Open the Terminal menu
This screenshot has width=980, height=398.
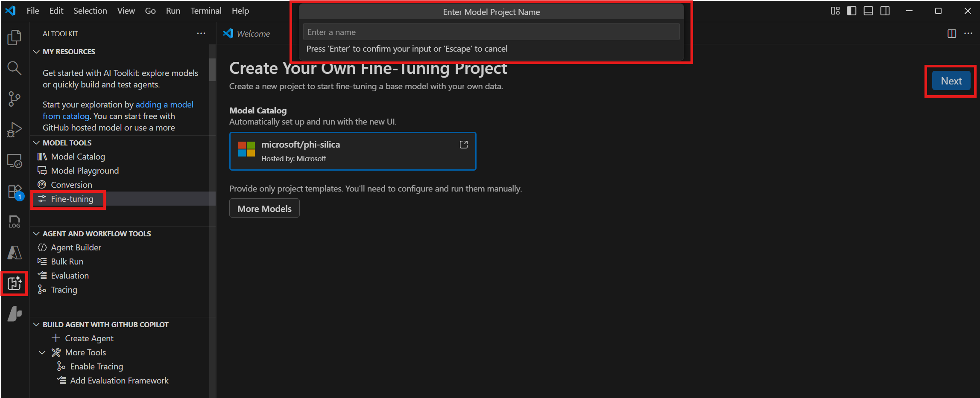click(206, 11)
